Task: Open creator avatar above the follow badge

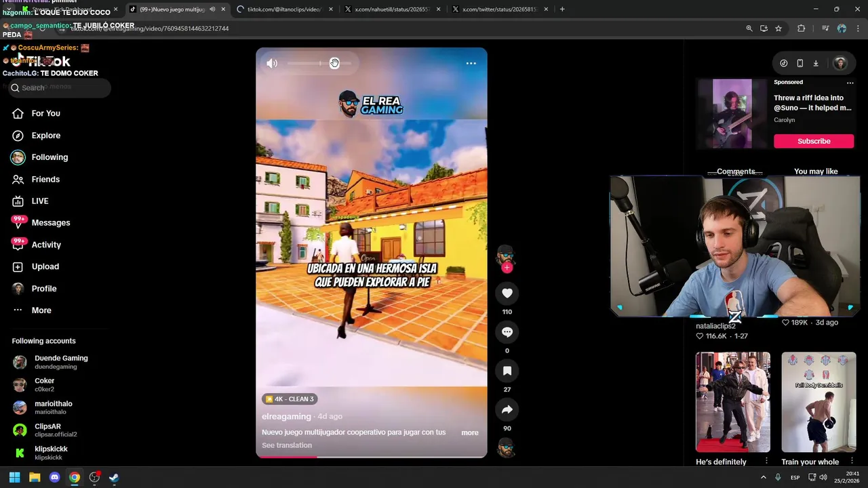Action: [x=505, y=255]
